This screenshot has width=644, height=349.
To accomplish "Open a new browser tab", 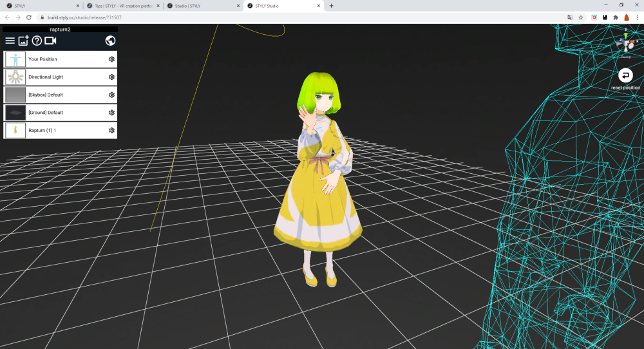I will point(332,6).
